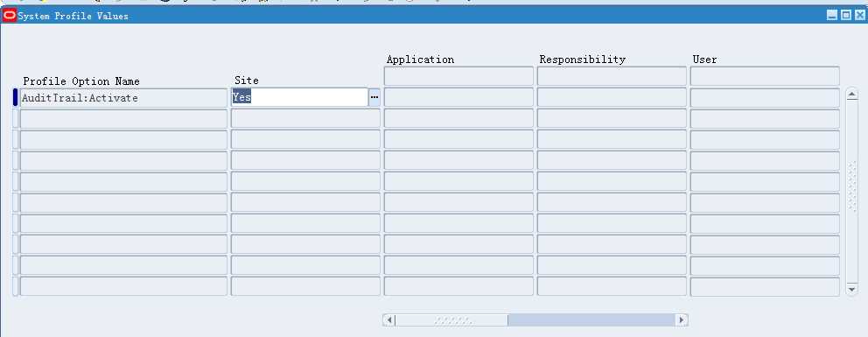Click User field in AuditTrail:Activate row
The image size is (868, 337).
[765, 97]
